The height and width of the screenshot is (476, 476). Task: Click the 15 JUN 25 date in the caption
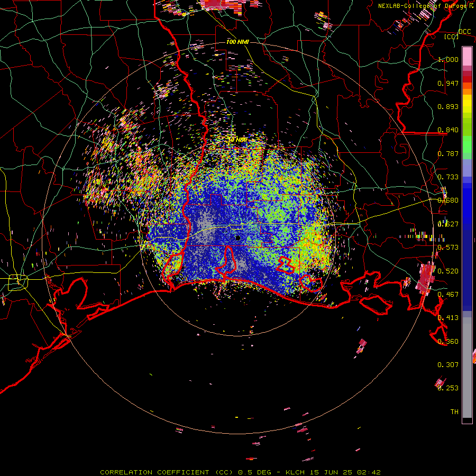pos(331,472)
